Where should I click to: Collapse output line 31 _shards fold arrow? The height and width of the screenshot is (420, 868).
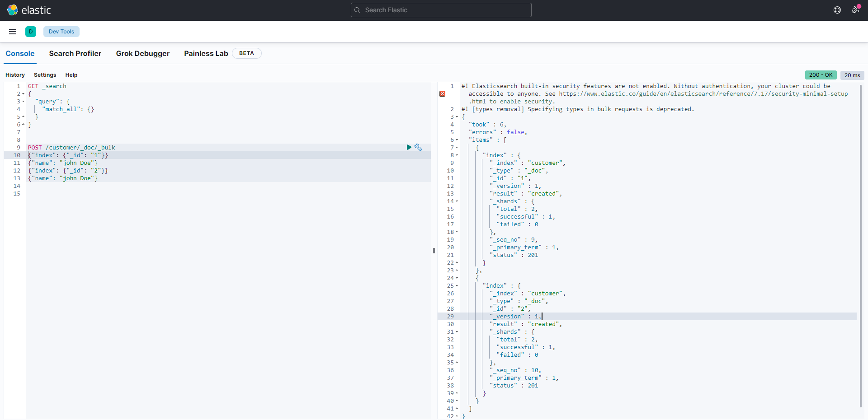point(457,332)
